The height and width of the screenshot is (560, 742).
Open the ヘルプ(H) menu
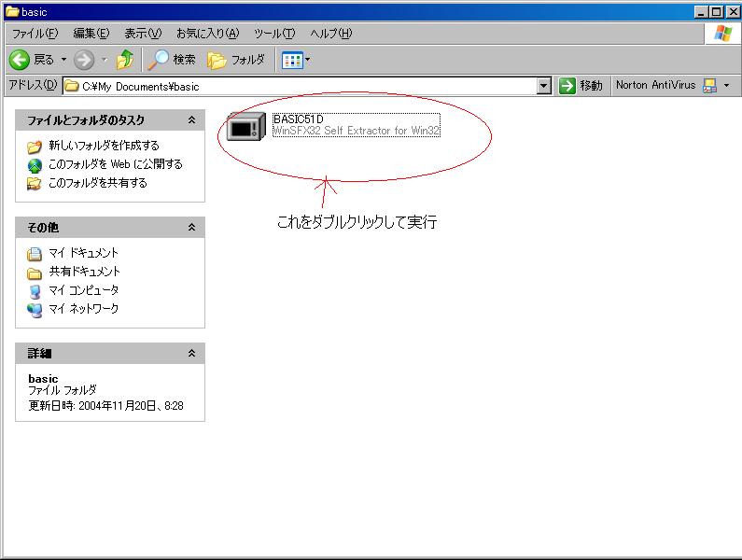(331, 34)
